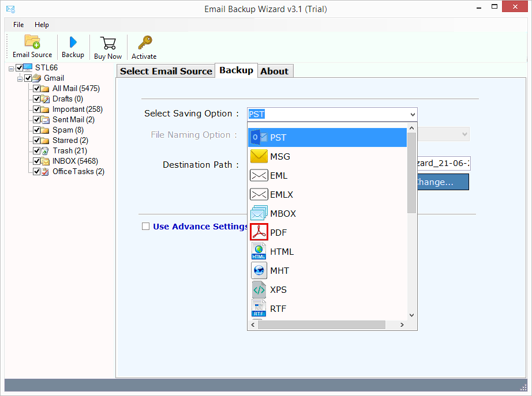Select the MHT browser icon

click(259, 270)
